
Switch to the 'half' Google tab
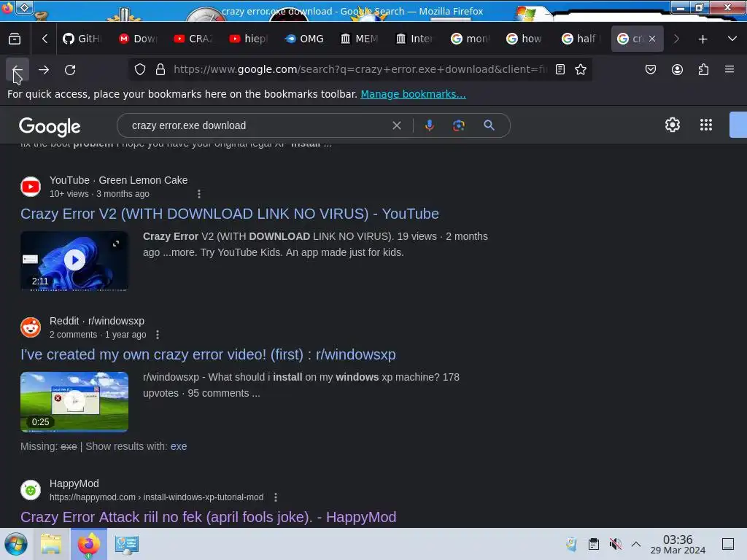click(581, 39)
